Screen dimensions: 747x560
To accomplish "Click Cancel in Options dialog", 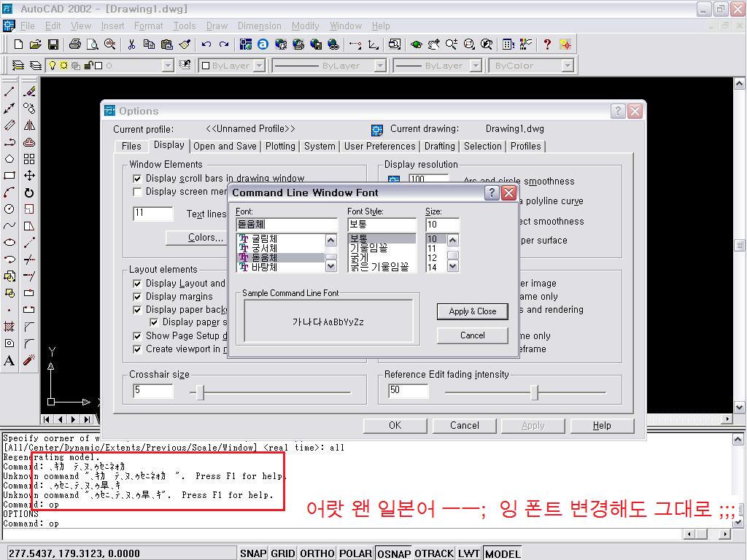I will pyautogui.click(x=464, y=425).
